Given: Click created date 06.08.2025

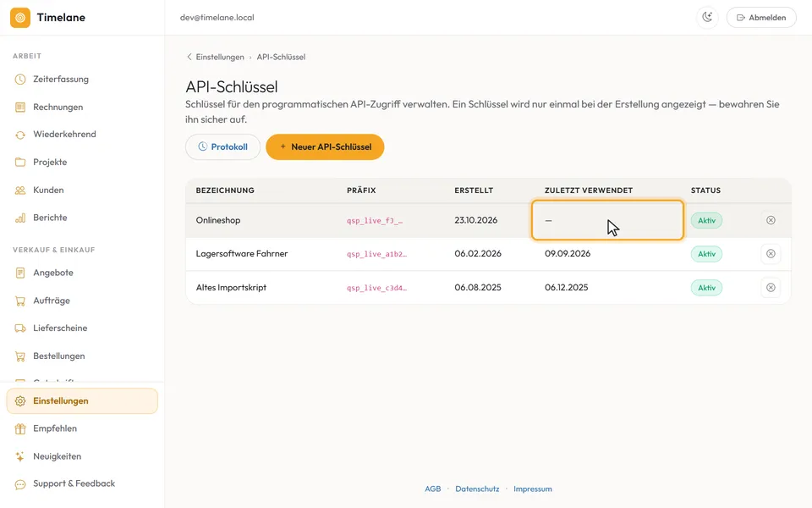Looking at the screenshot, I should [478, 288].
